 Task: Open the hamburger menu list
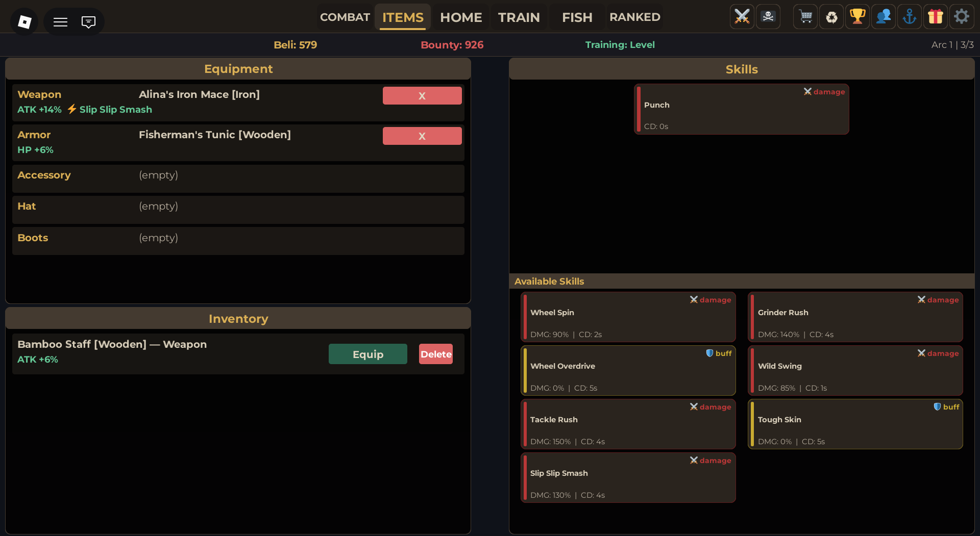[61, 22]
